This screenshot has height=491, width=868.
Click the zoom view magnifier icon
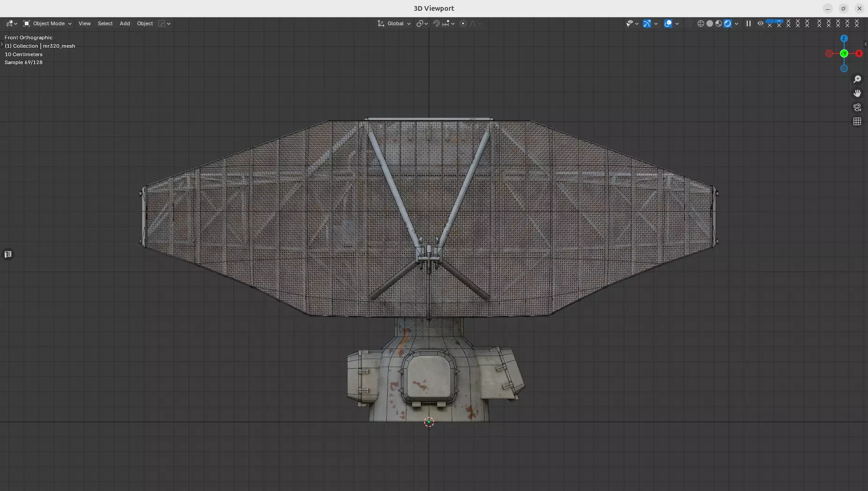tap(857, 79)
